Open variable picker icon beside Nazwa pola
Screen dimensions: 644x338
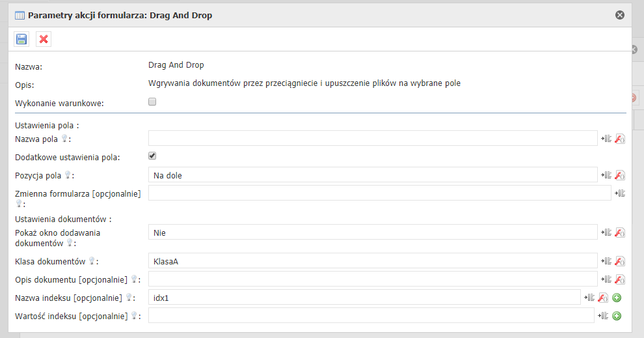click(606, 139)
